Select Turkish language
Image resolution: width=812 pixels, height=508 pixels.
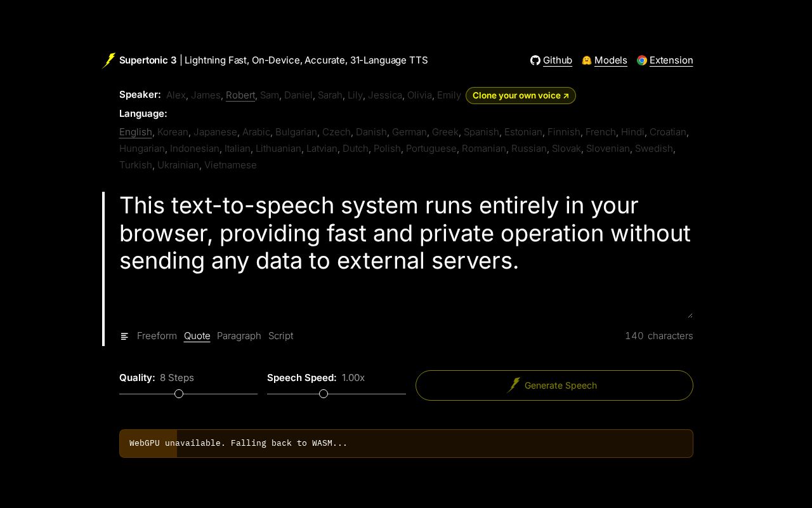pyautogui.click(x=136, y=165)
